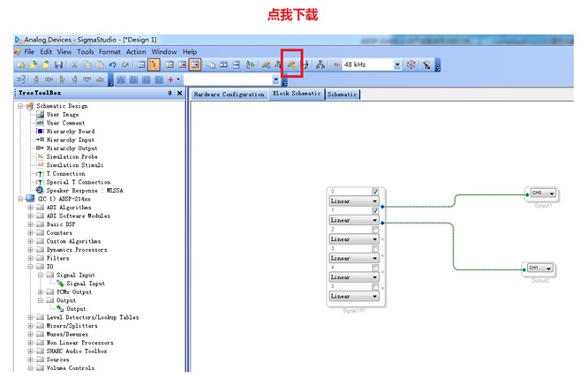
Task: Select Volume Controls folder
Action: pyautogui.click(x=71, y=368)
